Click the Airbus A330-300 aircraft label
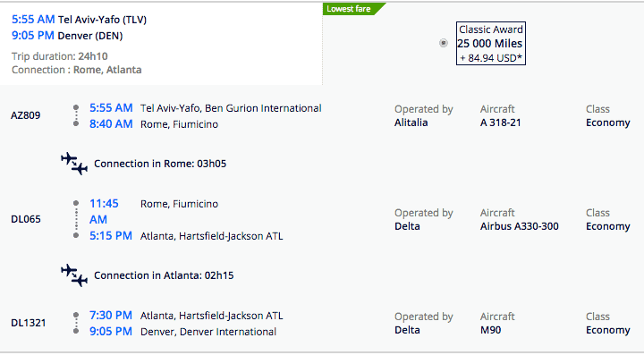The image size is (644, 355). (520, 226)
